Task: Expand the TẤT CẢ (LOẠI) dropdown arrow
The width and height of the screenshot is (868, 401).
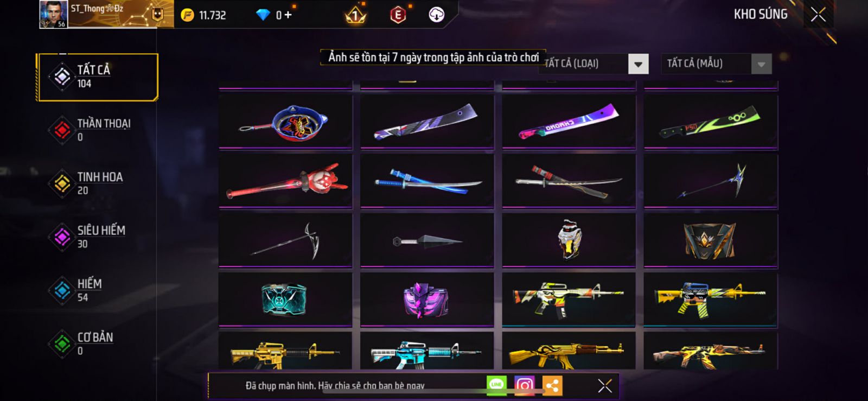Action: pos(639,64)
